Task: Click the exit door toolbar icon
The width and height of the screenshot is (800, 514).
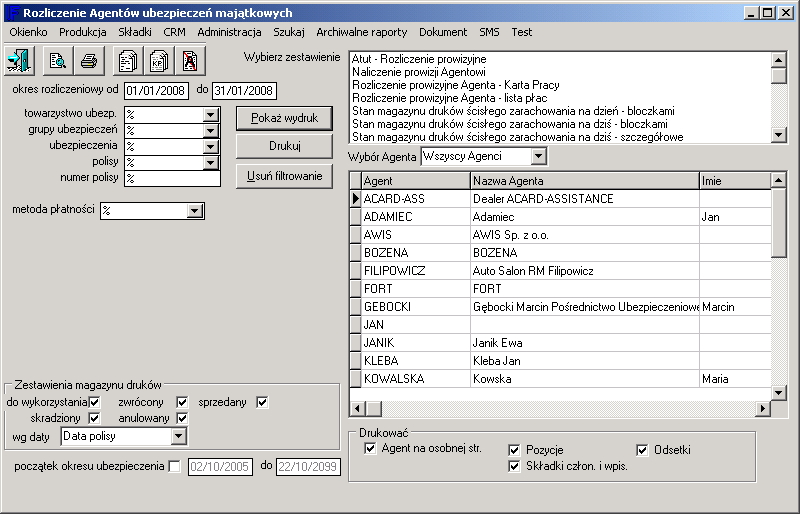Action: click(19, 61)
